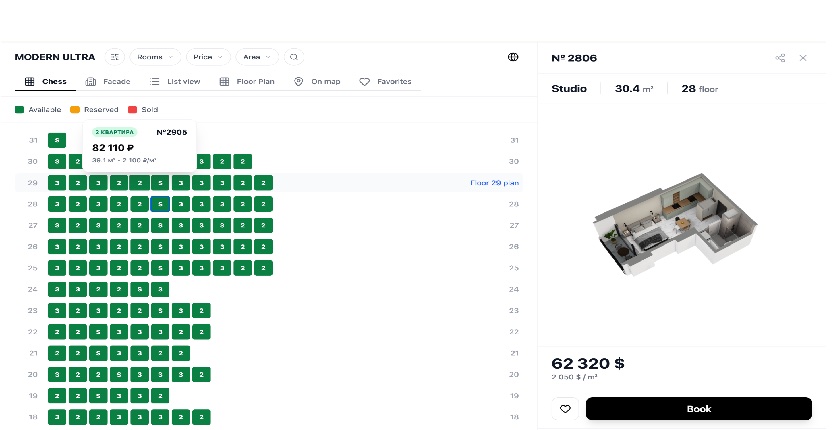Close the apartment 2806 details panel
840x430 pixels.
tap(802, 58)
